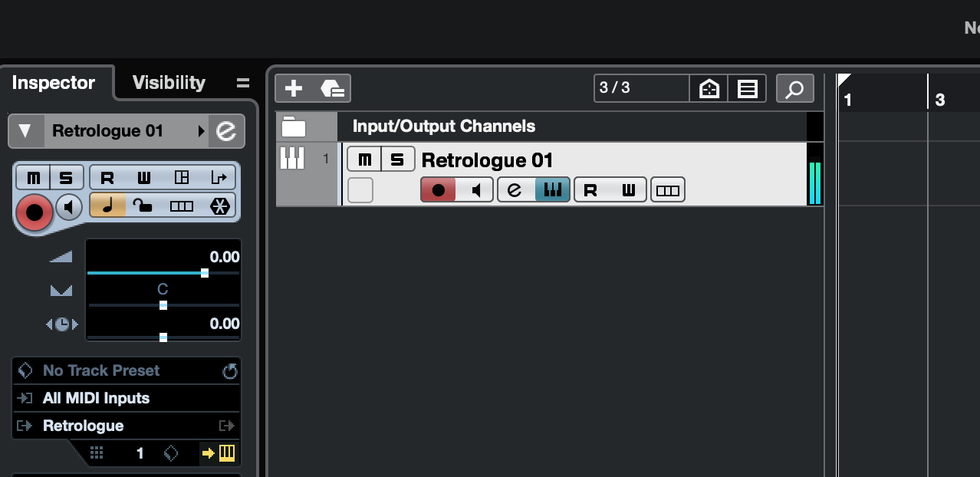Screen dimensions: 980x477
Task: Open MIDI channel 1 selector
Action: 140,453
